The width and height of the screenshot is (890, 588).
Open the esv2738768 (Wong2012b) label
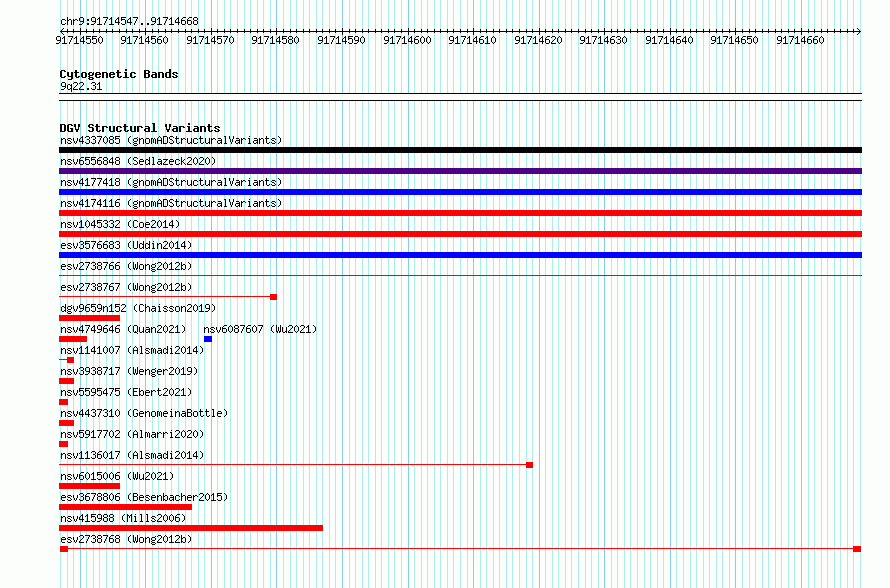(x=126, y=539)
